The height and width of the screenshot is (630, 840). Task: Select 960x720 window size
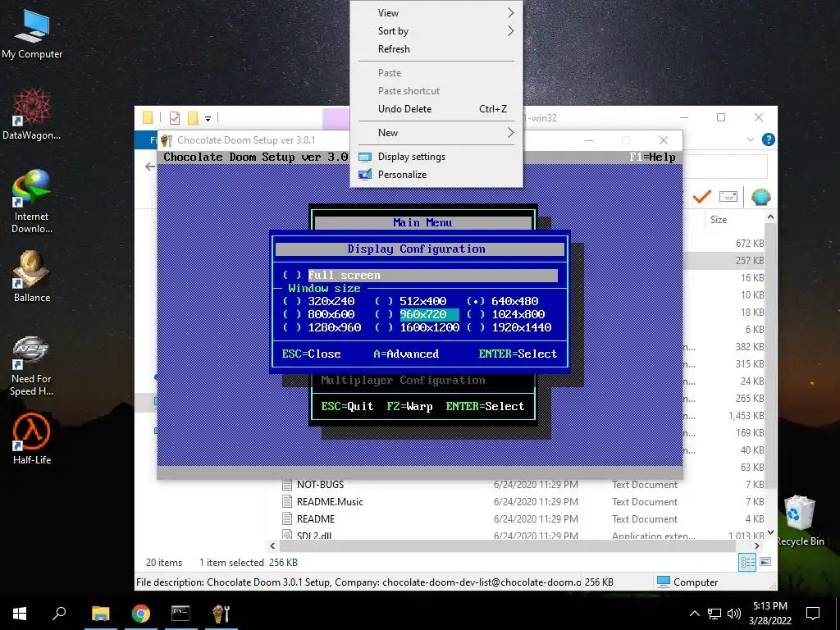click(417, 314)
